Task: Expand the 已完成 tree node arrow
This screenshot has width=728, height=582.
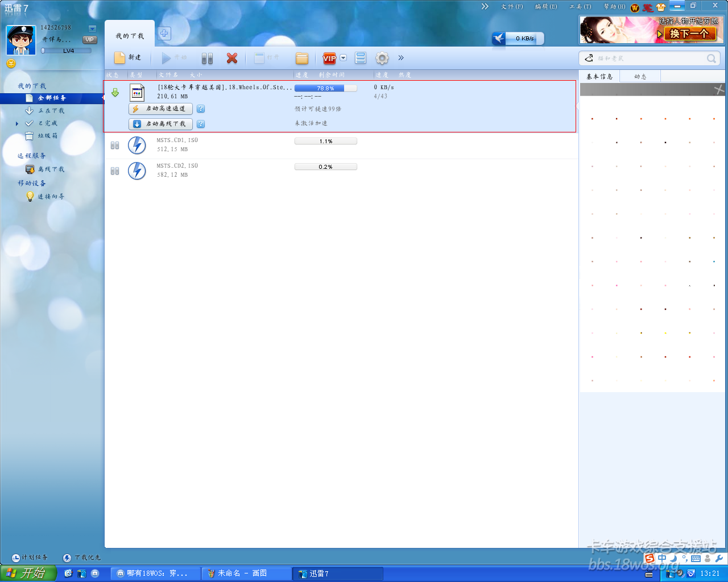Action: [x=17, y=123]
